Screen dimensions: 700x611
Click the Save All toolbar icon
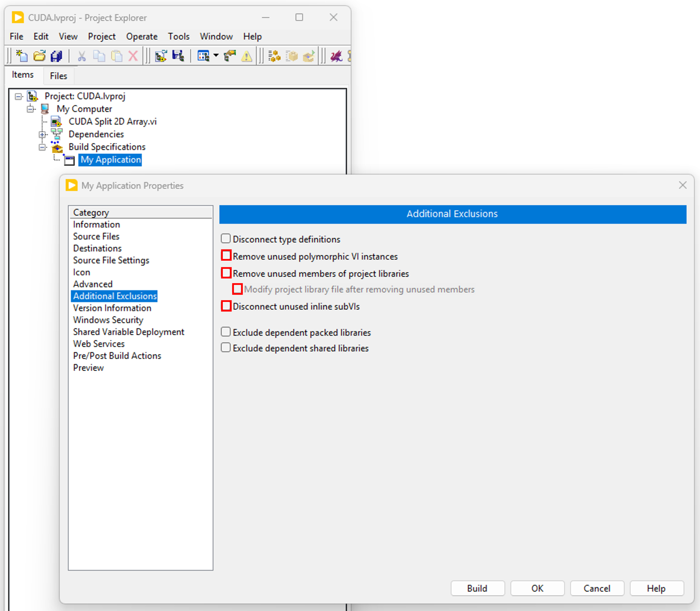click(57, 56)
